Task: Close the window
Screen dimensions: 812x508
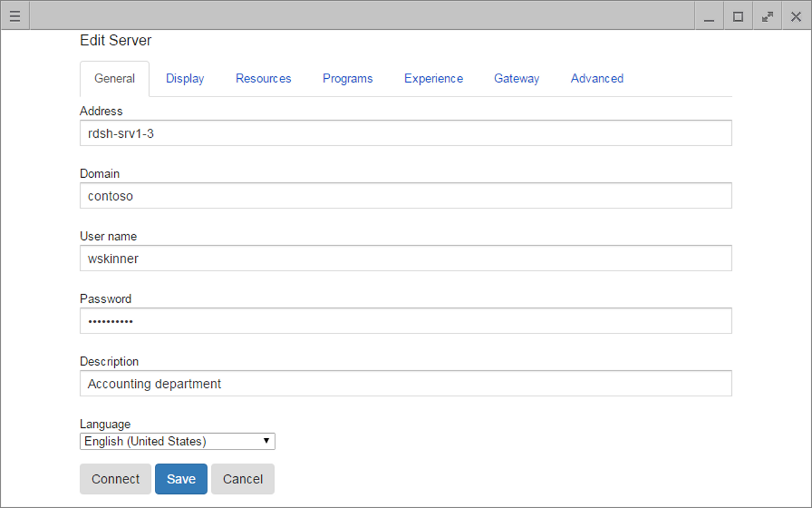Action: [x=796, y=17]
